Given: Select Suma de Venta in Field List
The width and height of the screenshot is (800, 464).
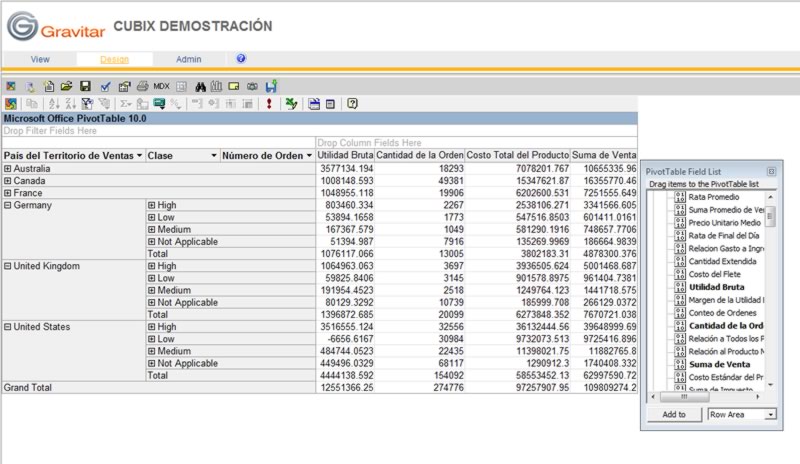Looking at the screenshot, I should pos(719,364).
